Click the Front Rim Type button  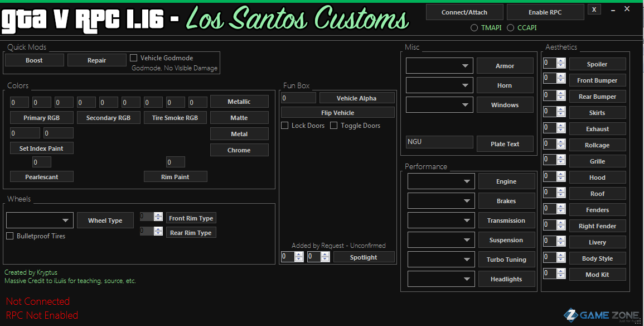click(191, 218)
